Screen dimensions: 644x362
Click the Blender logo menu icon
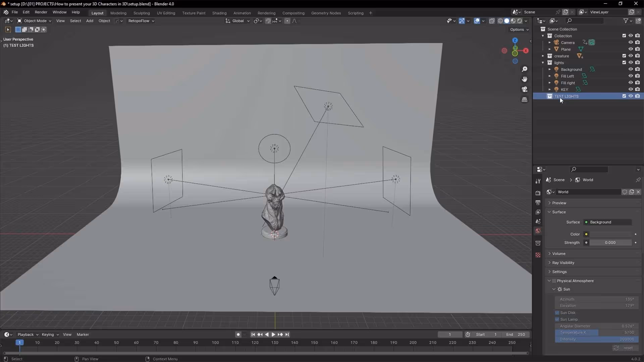[6, 12]
